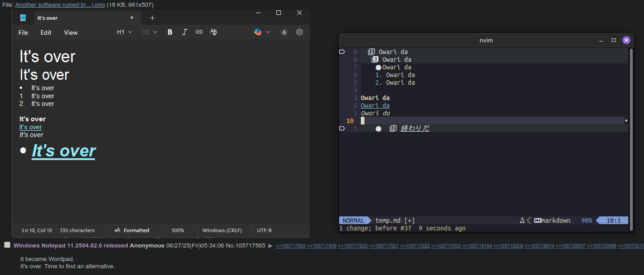Click the bold "It's over" line in Notepad

click(33, 119)
